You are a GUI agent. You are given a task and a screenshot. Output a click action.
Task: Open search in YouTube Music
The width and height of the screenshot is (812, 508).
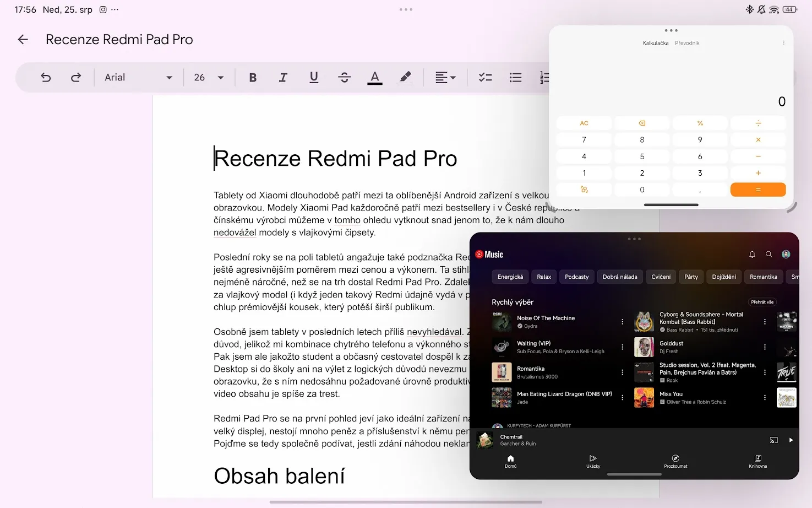pyautogui.click(x=769, y=255)
